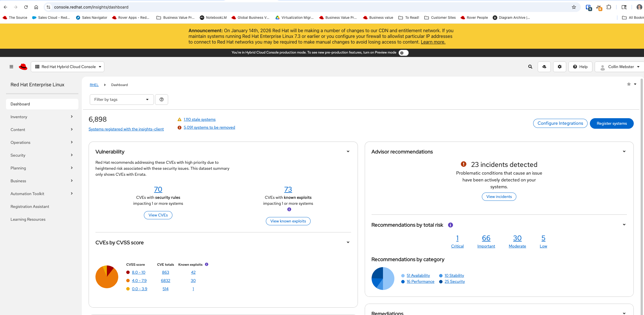
Task: Click the red hat icon button beside search
Action: (x=544, y=67)
